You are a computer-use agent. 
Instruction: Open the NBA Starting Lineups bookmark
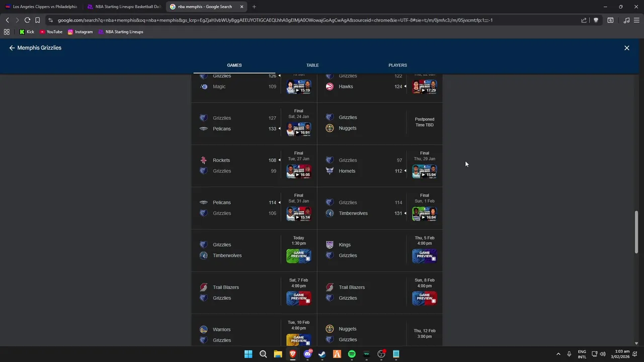(121, 32)
